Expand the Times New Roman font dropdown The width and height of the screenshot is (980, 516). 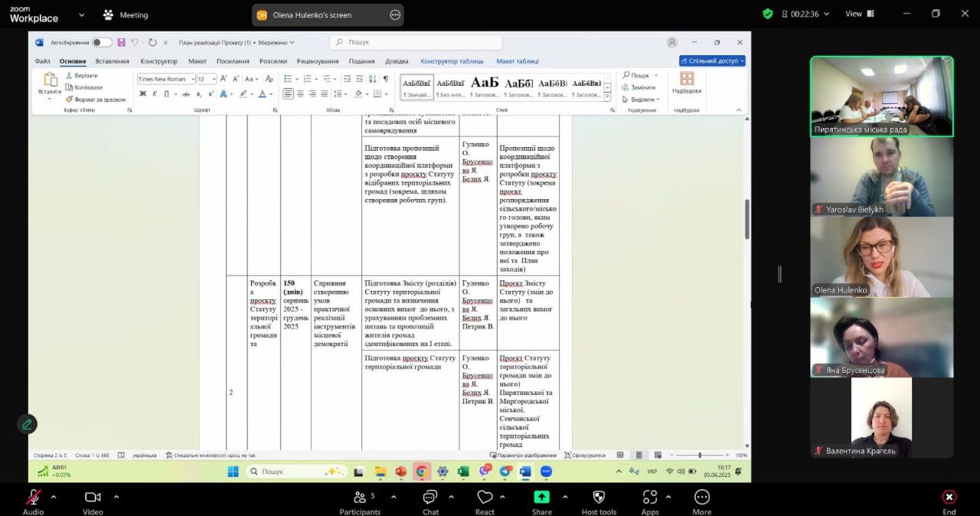[191, 79]
